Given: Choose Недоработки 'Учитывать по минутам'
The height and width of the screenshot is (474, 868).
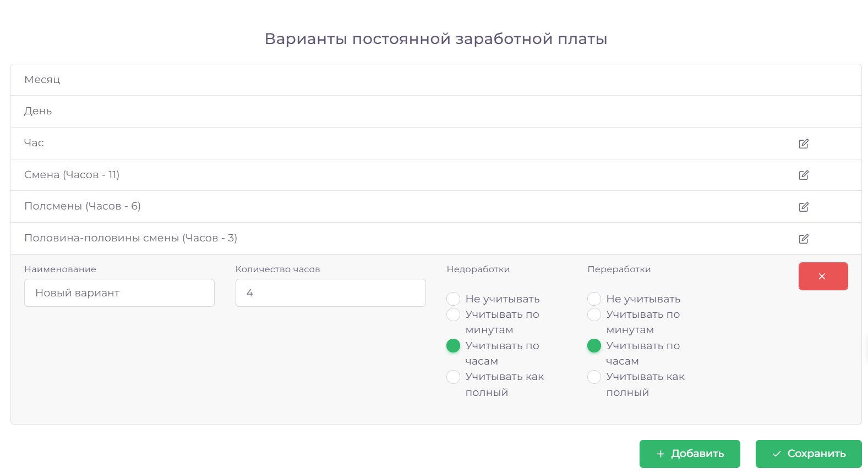Looking at the screenshot, I should click(453, 315).
